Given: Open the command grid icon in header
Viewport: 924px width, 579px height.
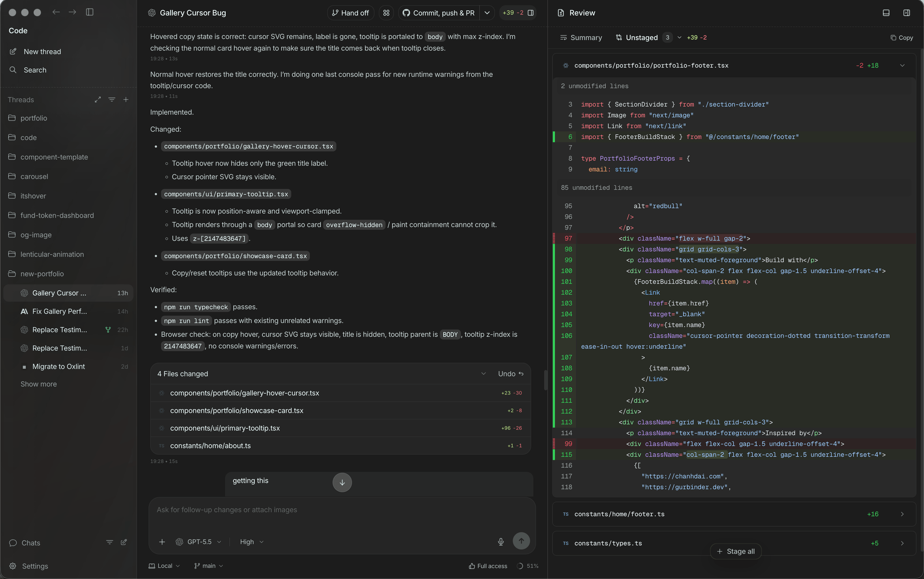Looking at the screenshot, I should [x=386, y=13].
